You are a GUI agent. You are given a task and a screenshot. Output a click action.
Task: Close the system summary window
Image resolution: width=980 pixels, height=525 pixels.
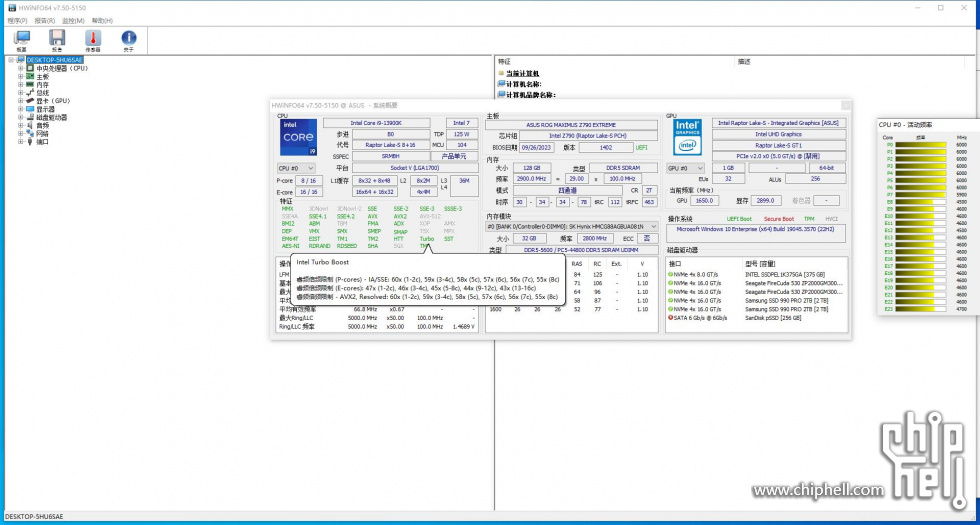846,106
